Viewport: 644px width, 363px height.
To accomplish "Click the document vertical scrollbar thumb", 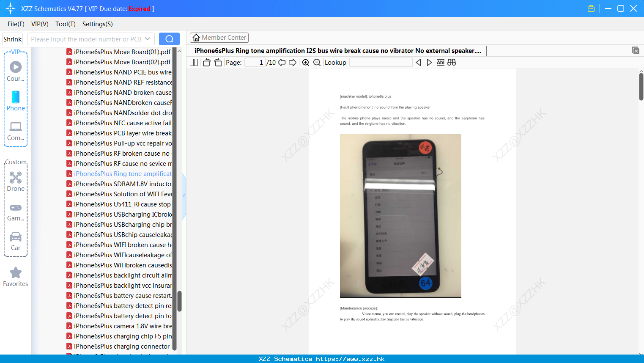I will [x=641, y=87].
